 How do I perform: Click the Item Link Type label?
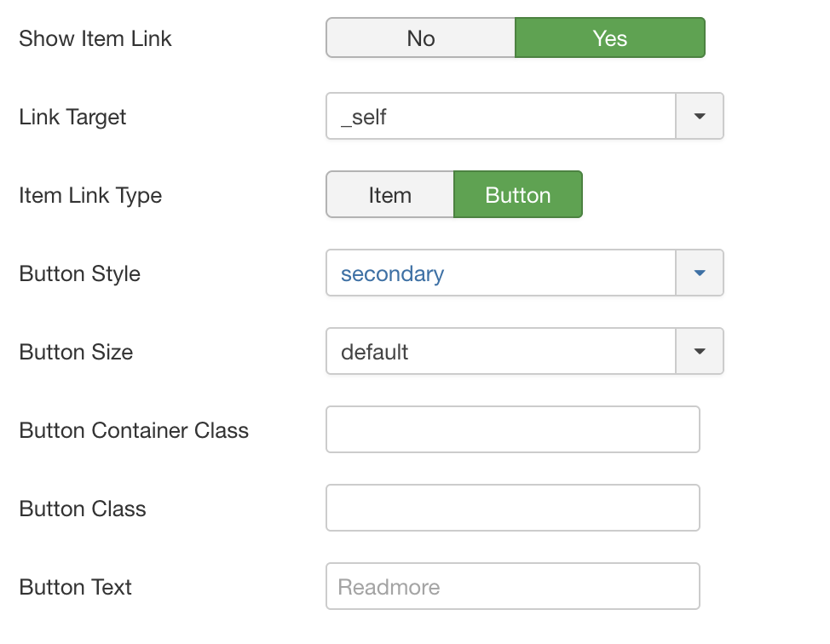click(90, 195)
